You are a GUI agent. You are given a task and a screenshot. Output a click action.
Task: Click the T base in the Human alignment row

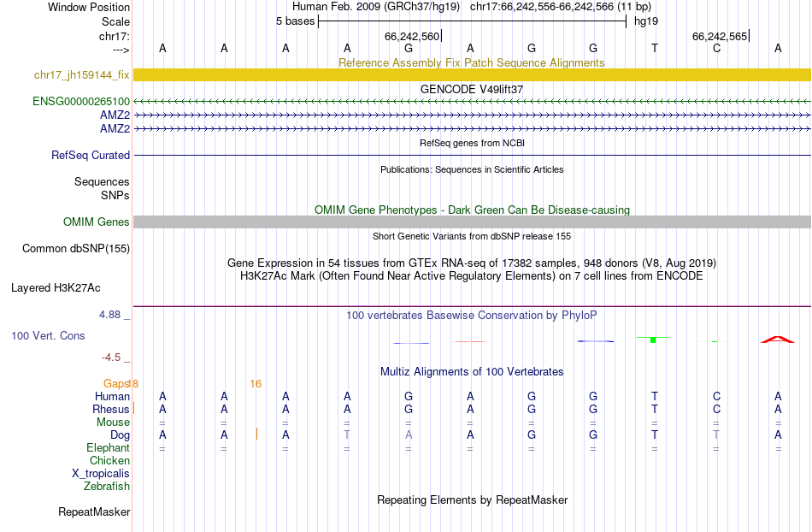click(655, 396)
